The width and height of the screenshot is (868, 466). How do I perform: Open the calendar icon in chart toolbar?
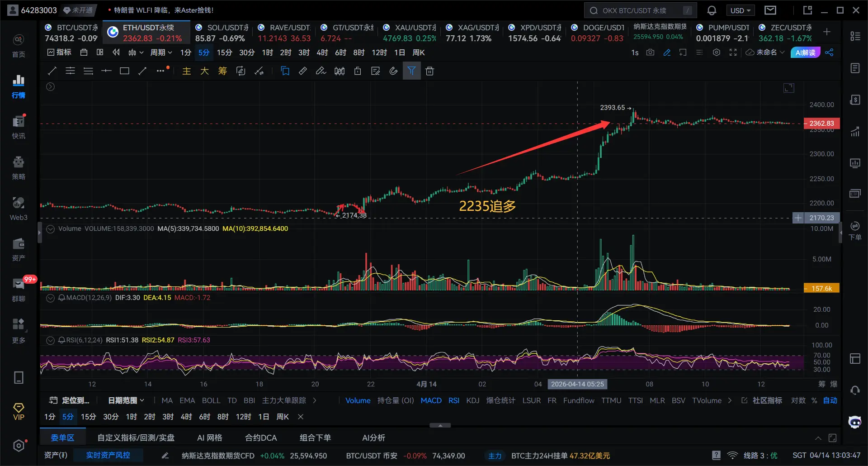click(84, 52)
